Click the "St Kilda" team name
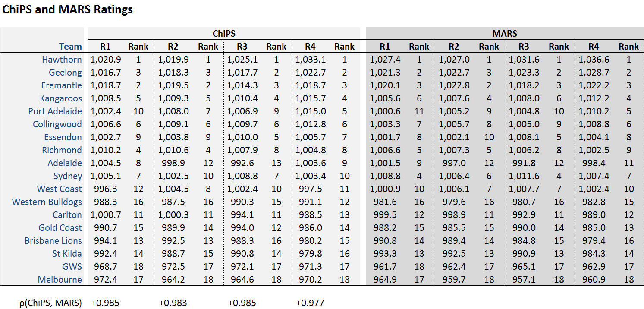 point(67,254)
